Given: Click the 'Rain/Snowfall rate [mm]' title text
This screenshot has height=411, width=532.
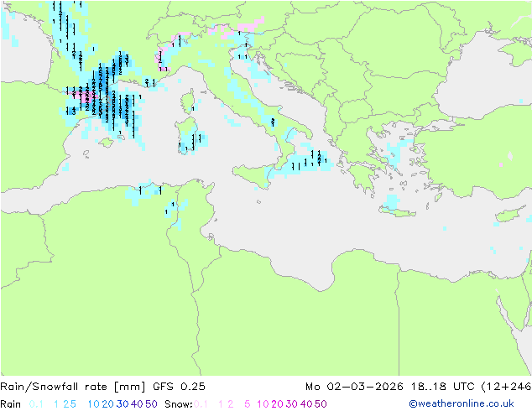Looking at the screenshot, I should click(73, 387).
